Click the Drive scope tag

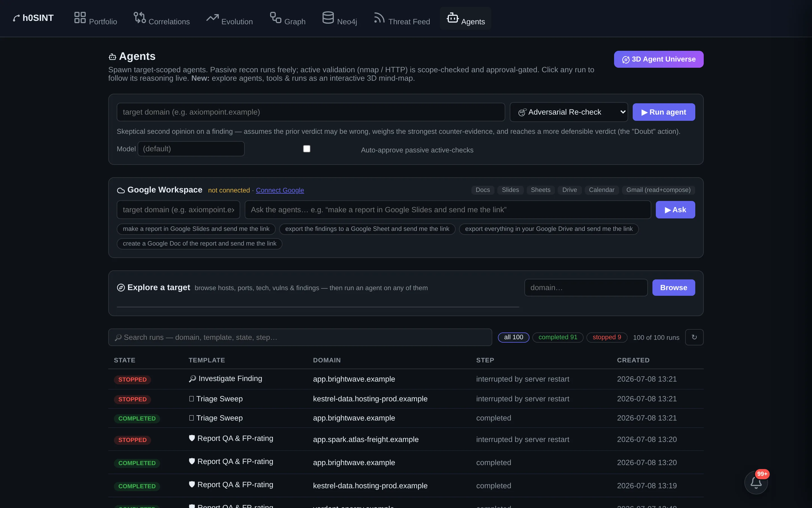coord(570,190)
